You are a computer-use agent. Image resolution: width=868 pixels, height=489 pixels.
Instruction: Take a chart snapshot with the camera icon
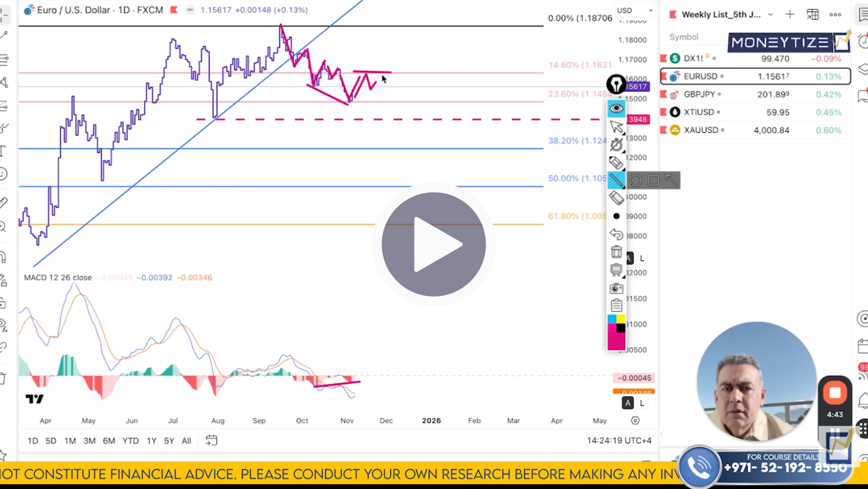pyautogui.click(x=616, y=288)
